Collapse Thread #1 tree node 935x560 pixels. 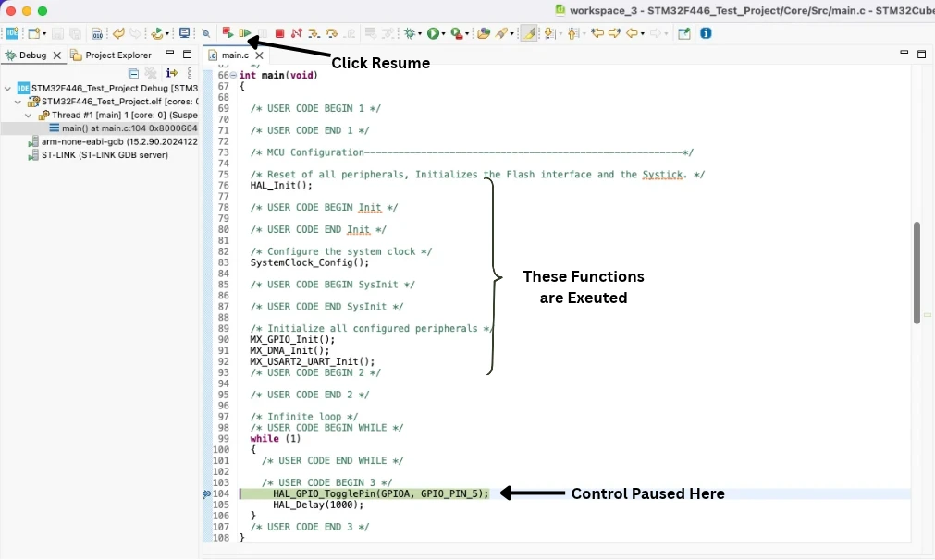click(28, 115)
